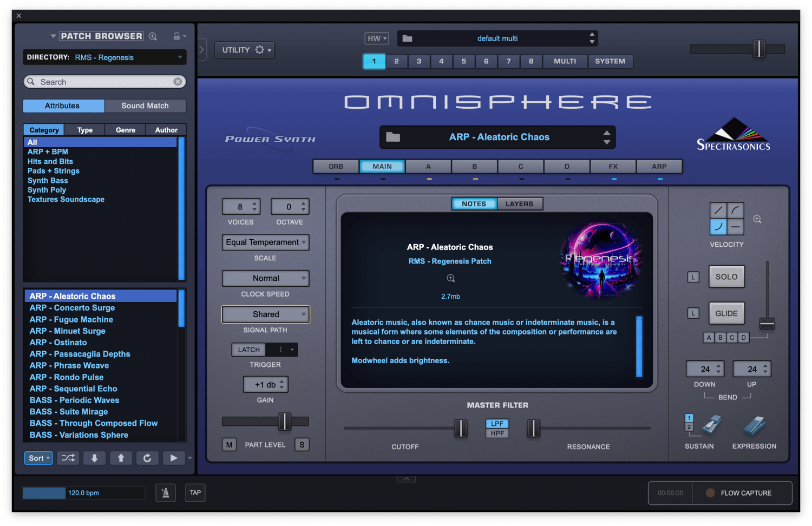812x526 pixels.
Task: Solo the part with S button
Action: 302,445
